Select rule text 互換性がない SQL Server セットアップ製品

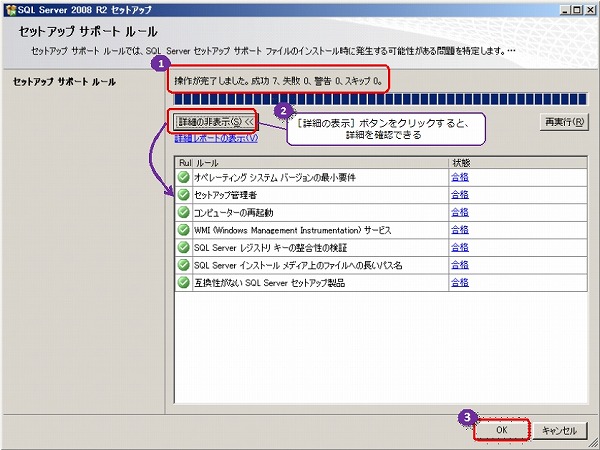[269, 283]
